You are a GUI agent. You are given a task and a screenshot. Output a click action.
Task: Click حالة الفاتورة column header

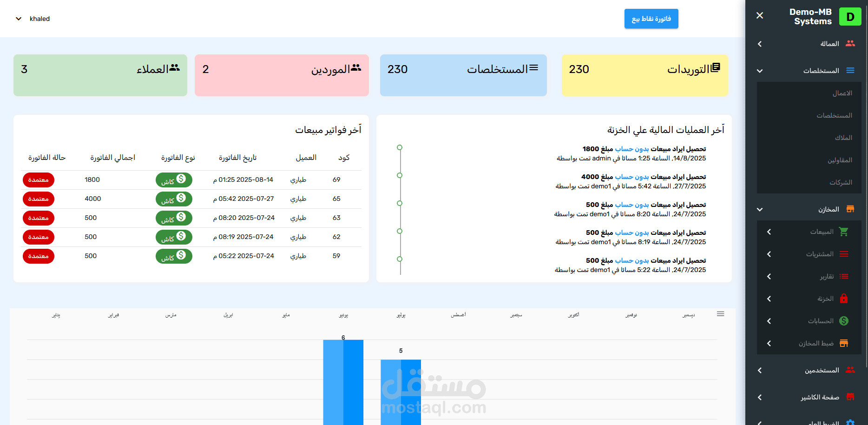[x=47, y=158]
